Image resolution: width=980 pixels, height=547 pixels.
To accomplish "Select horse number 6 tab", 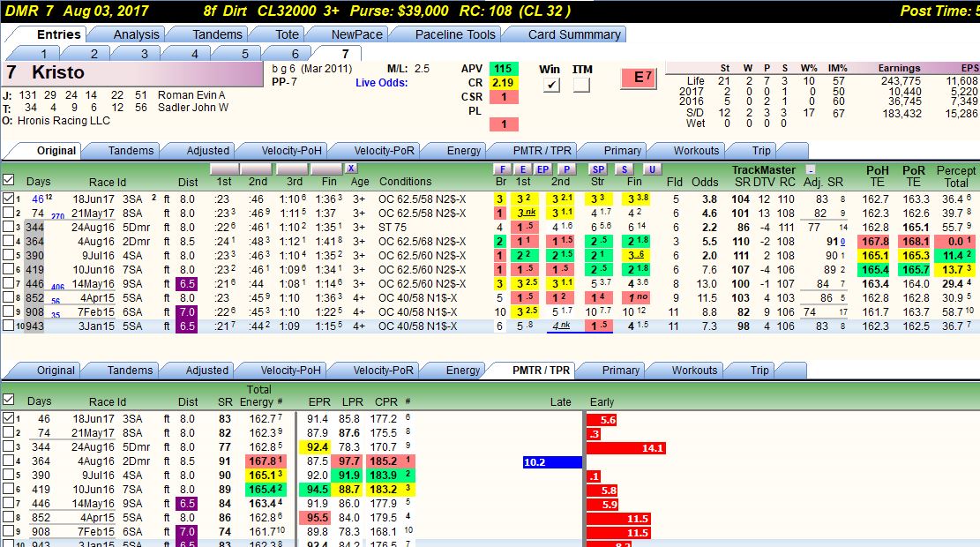I will (x=295, y=54).
